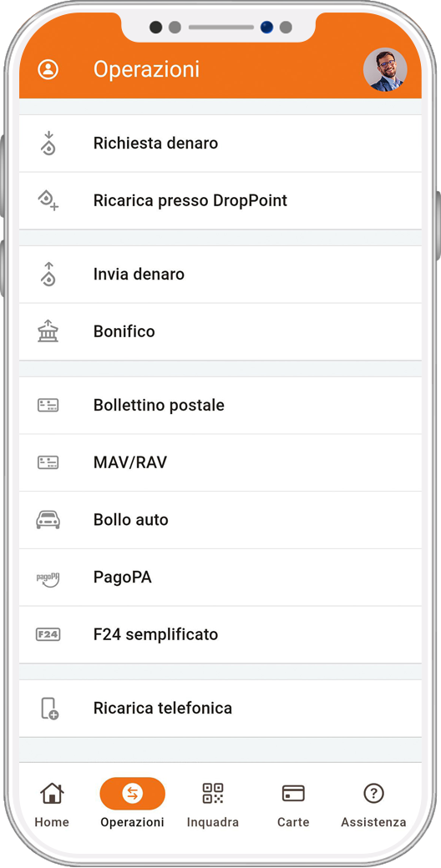The image size is (441, 868).
Task: Tap the Richiesta denaro drop icon
Action: (x=48, y=143)
